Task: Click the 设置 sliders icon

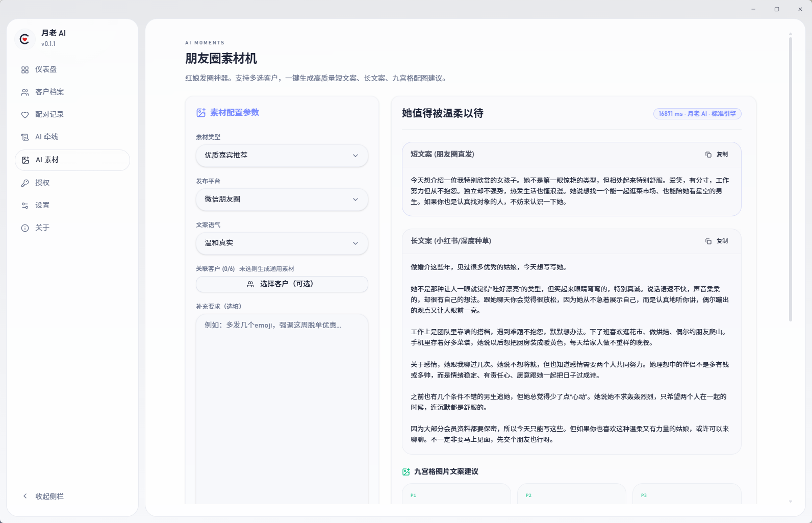Action: (25, 206)
